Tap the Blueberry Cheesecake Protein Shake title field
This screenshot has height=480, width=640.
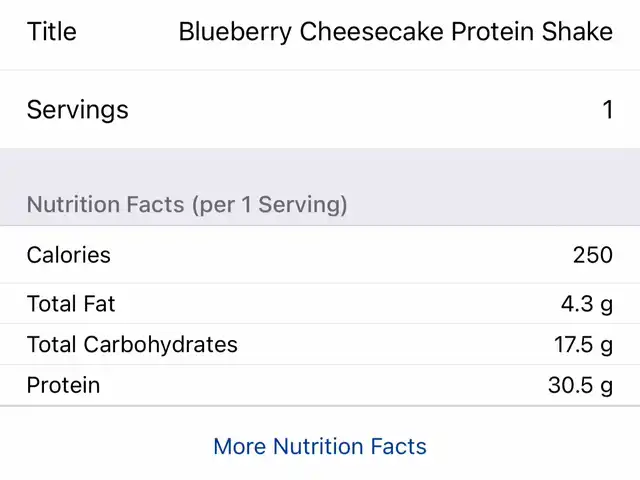(x=395, y=32)
